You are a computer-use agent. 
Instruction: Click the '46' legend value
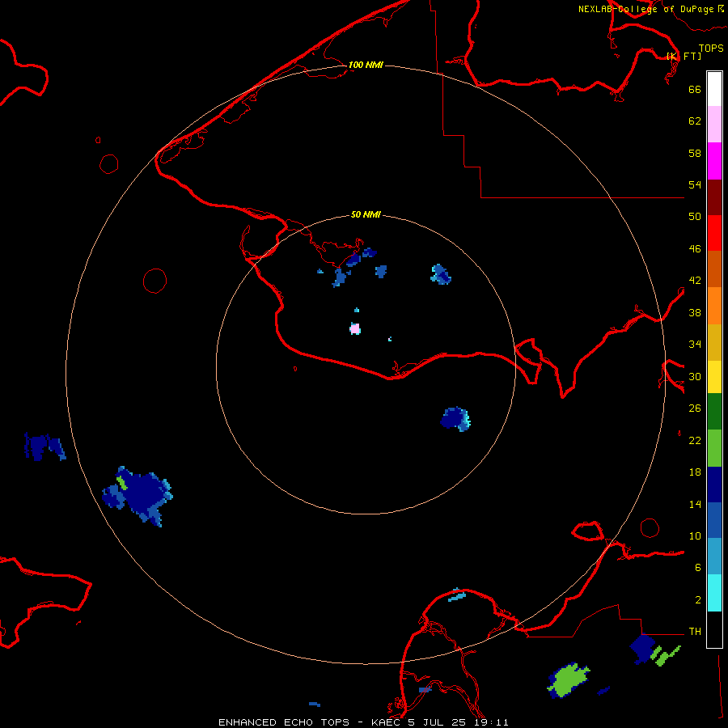[695, 249]
